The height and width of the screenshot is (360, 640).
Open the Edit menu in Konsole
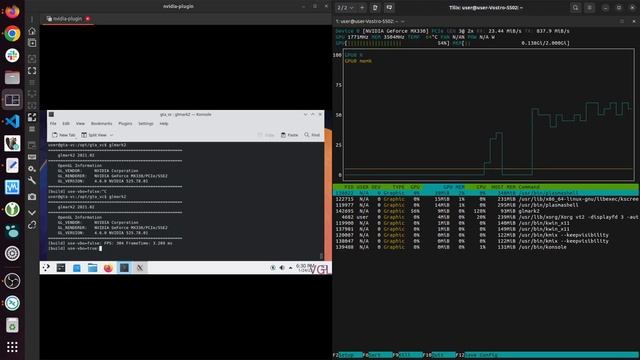[x=66, y=123]
